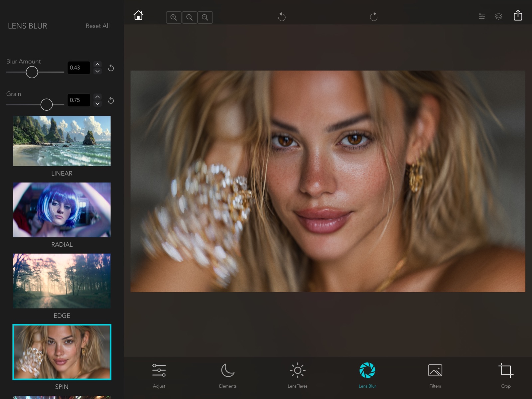Open the LensFlares tab
The image size is (532, 399).
298,376
